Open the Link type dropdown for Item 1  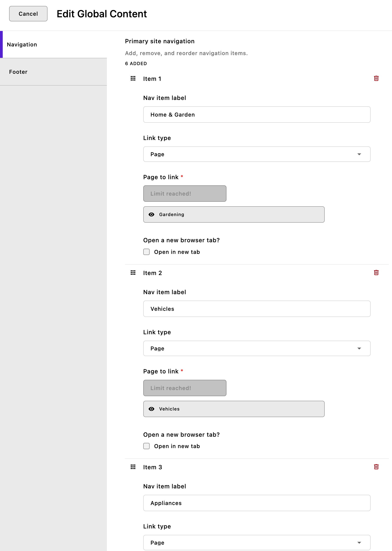coord(257,154)
